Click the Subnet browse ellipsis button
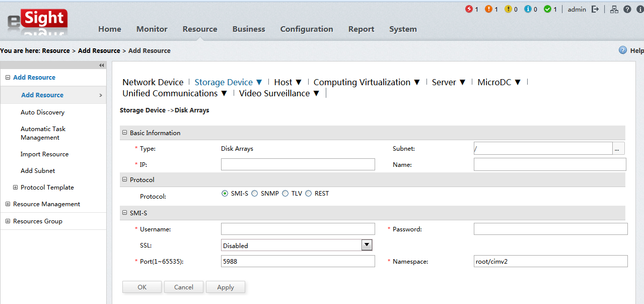 (618, 148)
